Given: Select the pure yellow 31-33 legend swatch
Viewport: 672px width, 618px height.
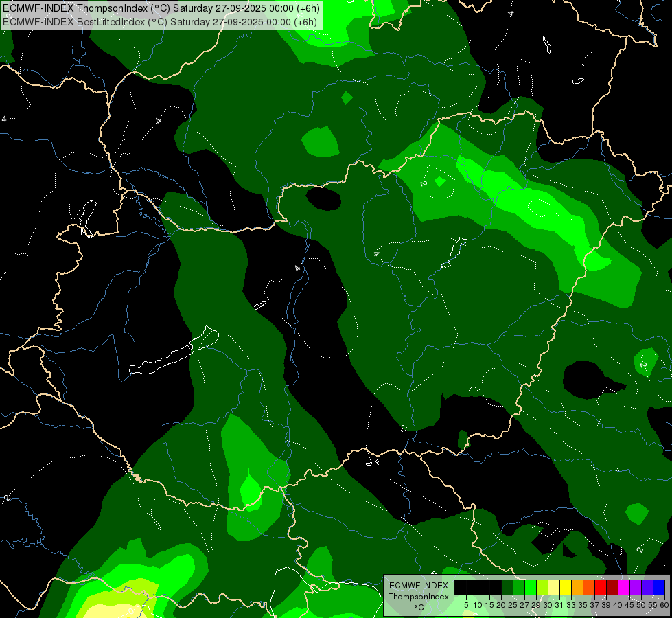Looking at the screenshot, I should coord(566,587).
